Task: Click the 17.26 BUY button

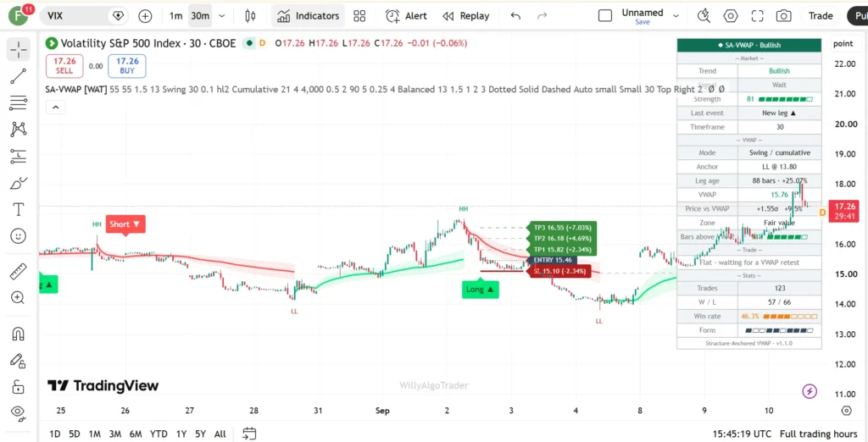Action: (x=127, y=66)
